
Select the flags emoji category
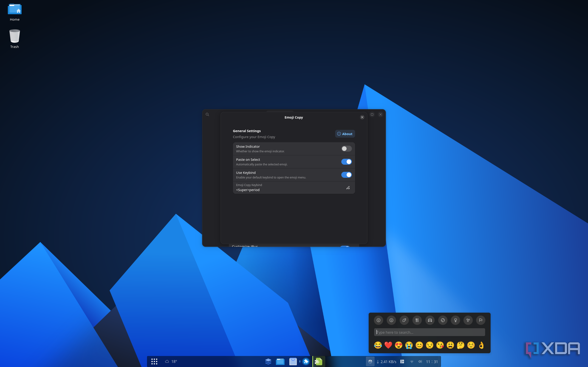(481, 320)
